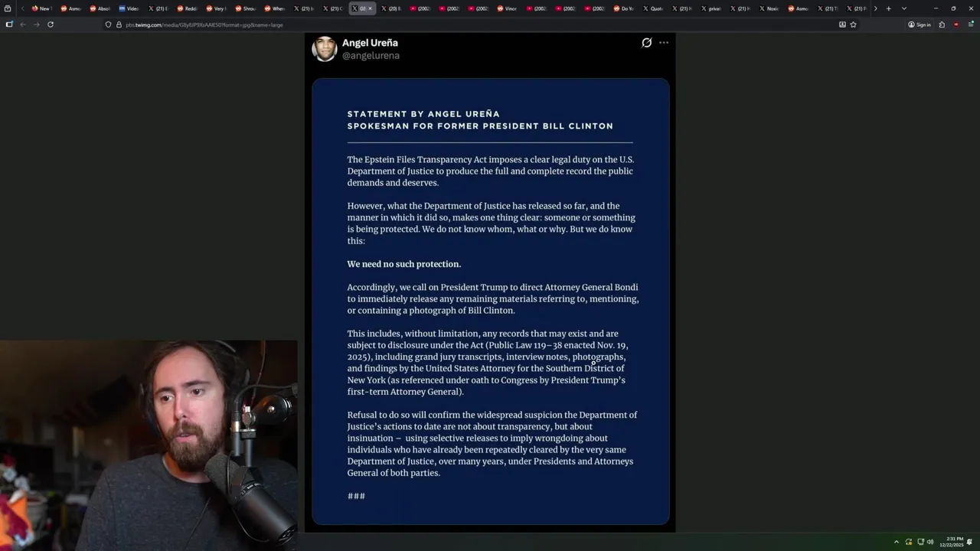Image resolution: width=980 pixels, height=551 pixels.
Task: Switch to the 'privat' X tab
Action: point(711,8)
